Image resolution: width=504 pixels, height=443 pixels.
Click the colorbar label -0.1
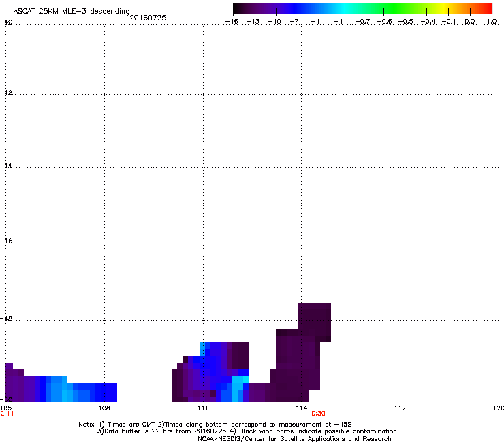(x=449, y=22)
